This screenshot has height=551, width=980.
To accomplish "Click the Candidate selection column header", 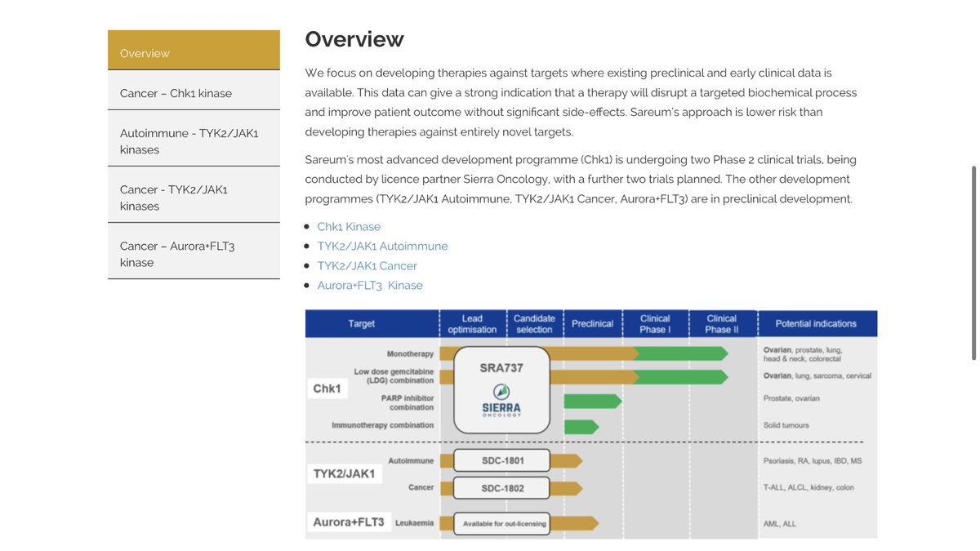I will pyautogui.click(x=534, y=324).
